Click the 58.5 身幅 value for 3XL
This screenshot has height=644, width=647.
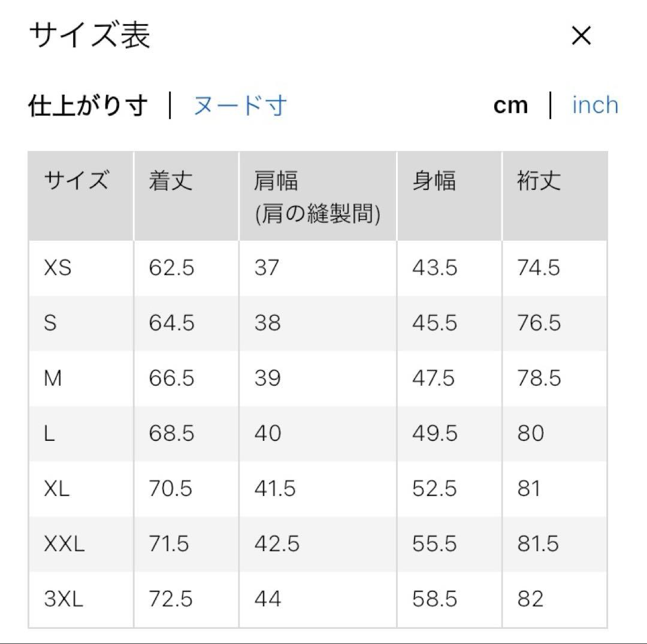tap(434, 599)
